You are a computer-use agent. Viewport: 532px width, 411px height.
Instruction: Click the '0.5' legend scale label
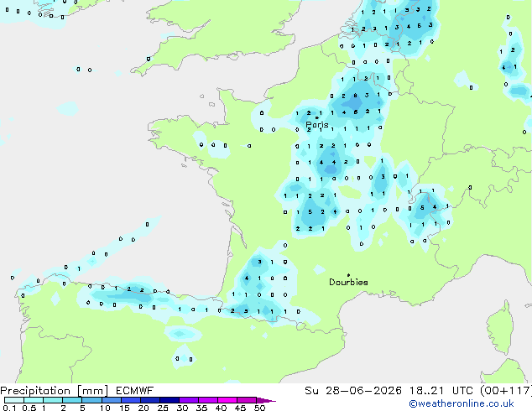coord(29,408)
